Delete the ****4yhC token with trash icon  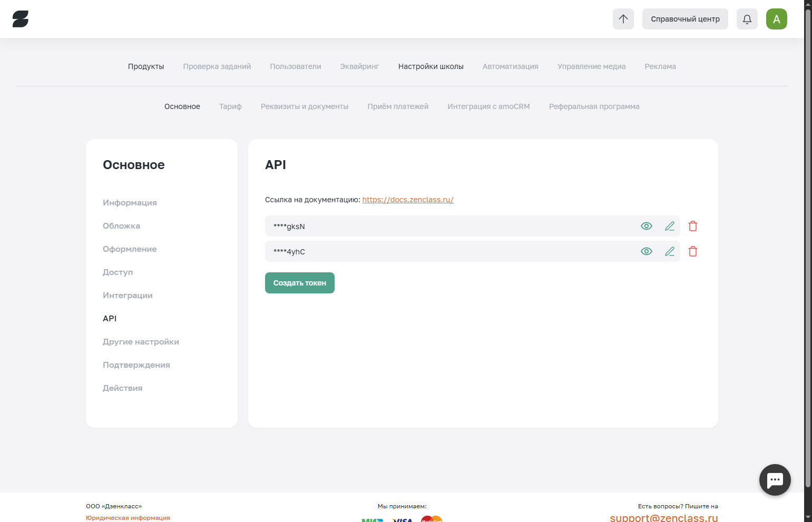pos(693,251)
